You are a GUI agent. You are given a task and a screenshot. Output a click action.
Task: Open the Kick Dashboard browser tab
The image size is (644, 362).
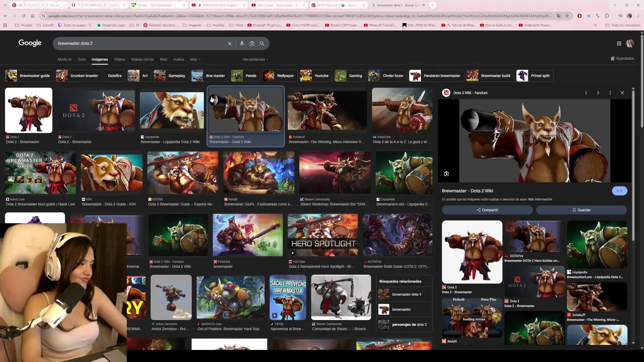[x=158, y=5]
